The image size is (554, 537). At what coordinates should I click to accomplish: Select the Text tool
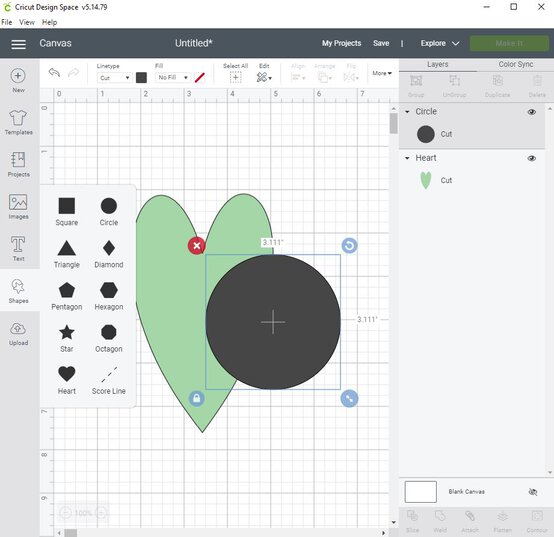pos(18,249)
